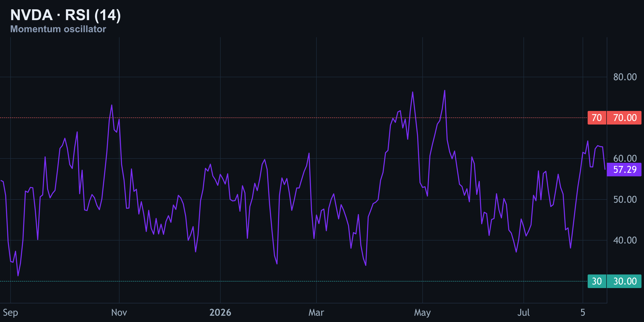Viewport: 644px width, 322px height.
Task: Click the 60.00 axis label
Action: [625, 158]
